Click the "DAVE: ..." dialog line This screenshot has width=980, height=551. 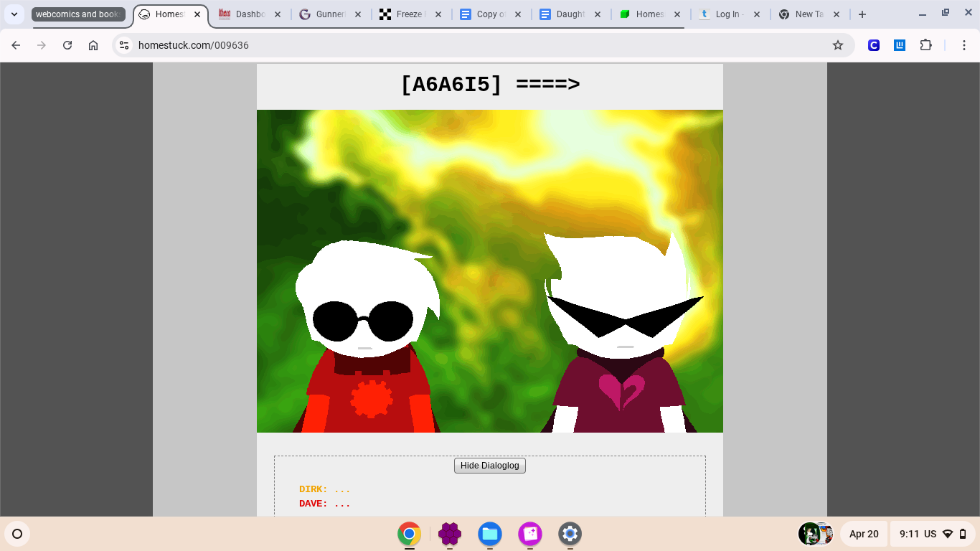coord(325,504)
